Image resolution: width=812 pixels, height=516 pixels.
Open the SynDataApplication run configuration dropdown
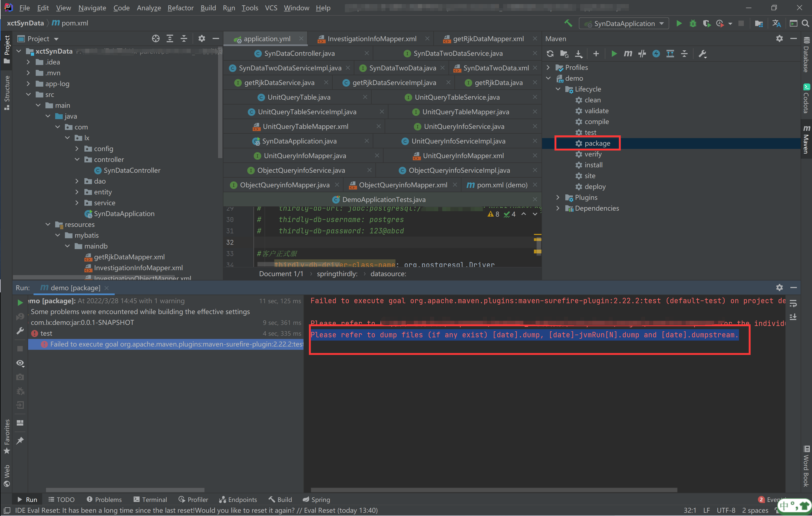pos(624,23)
